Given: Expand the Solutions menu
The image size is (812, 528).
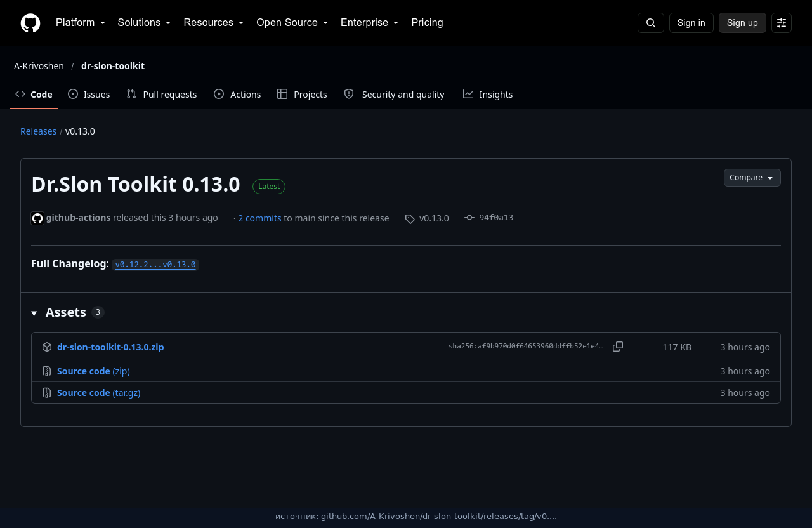Looking at the screenshot, I should [145, 23].
